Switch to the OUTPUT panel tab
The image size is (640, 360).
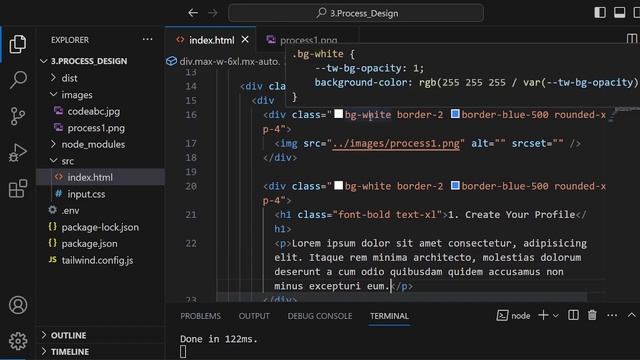(254, 316)
